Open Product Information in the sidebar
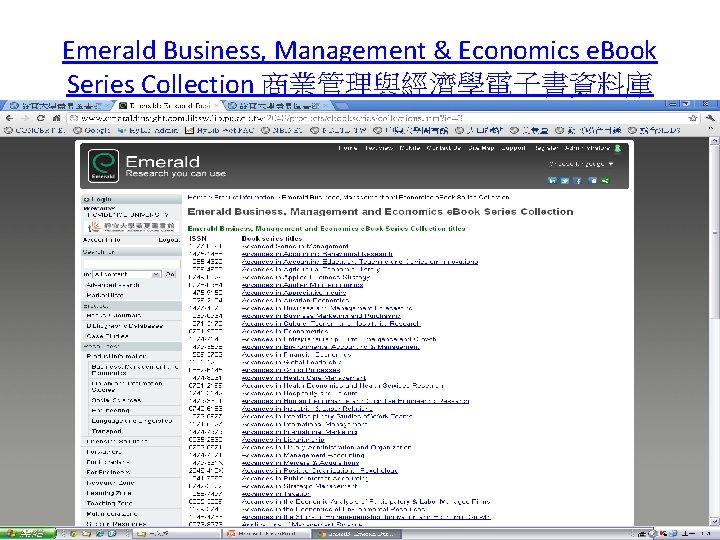This screenshot has height=540, width=720. [x=116, y=356]
